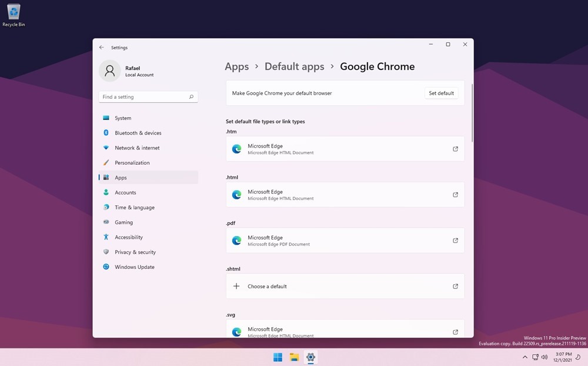This screenshot has width=588, height=366.
Task: Select Privacy & security in the sidebar
Action: pos(149,252)
